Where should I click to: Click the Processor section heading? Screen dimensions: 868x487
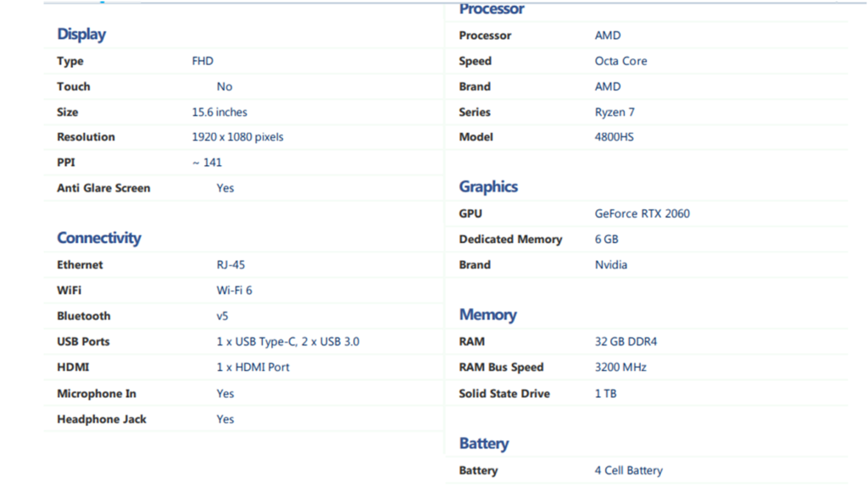point(492,8)
